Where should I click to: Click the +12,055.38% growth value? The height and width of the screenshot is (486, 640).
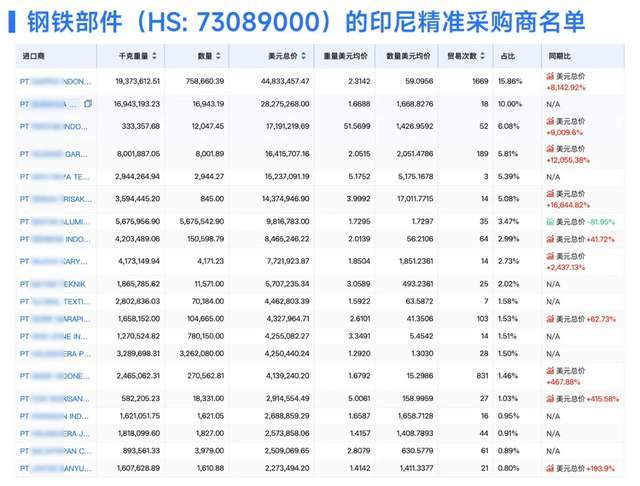click(568, 160)
